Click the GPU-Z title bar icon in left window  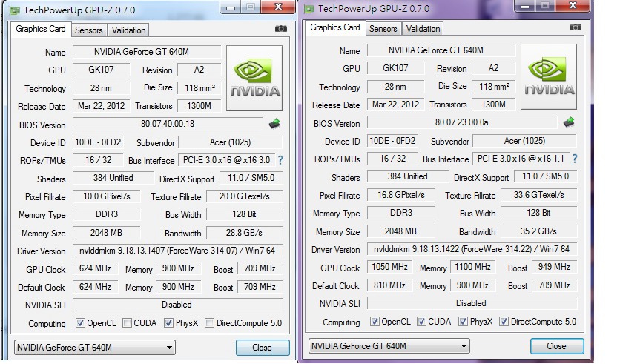[15, 10]
